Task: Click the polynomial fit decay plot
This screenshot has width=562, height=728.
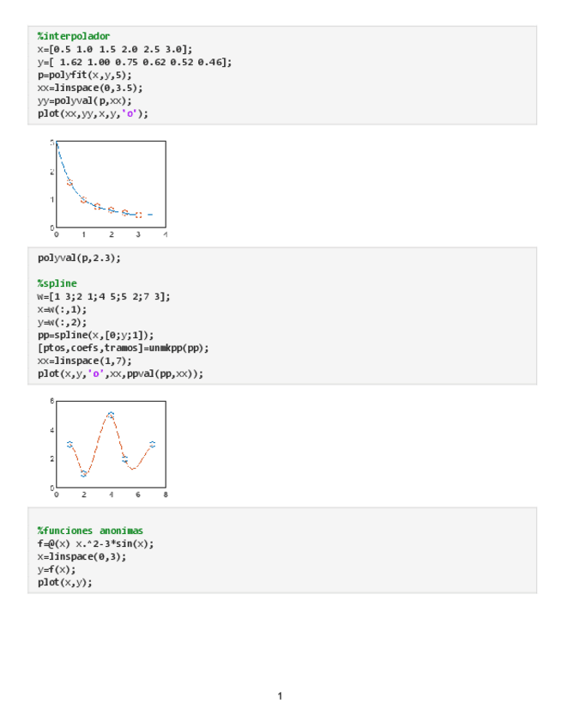Action: (x=110, y=183)
